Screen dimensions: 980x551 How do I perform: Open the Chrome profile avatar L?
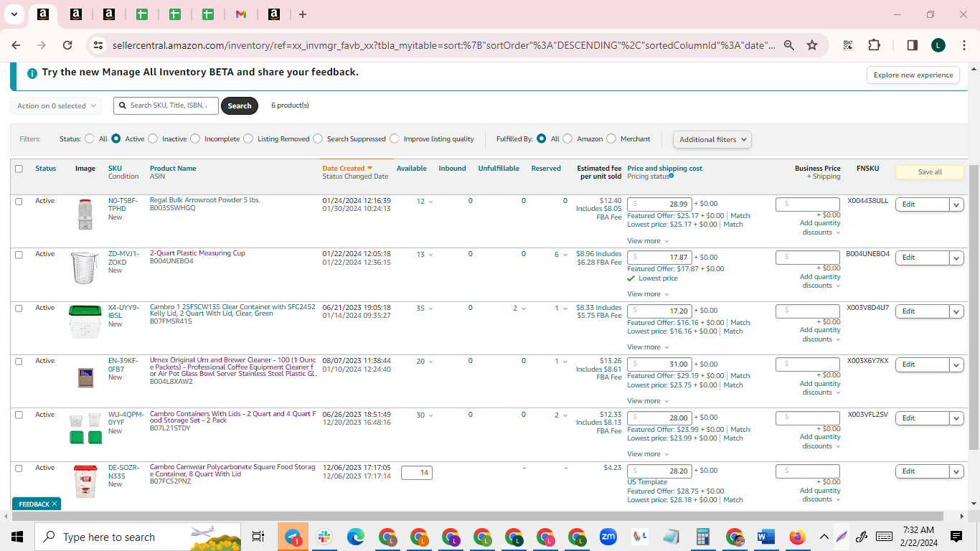click(938, 45)
